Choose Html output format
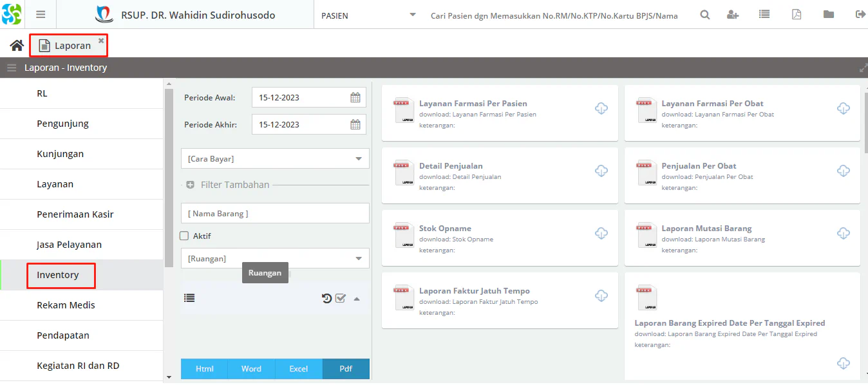The image size is (868, 385). pos(204,369)
